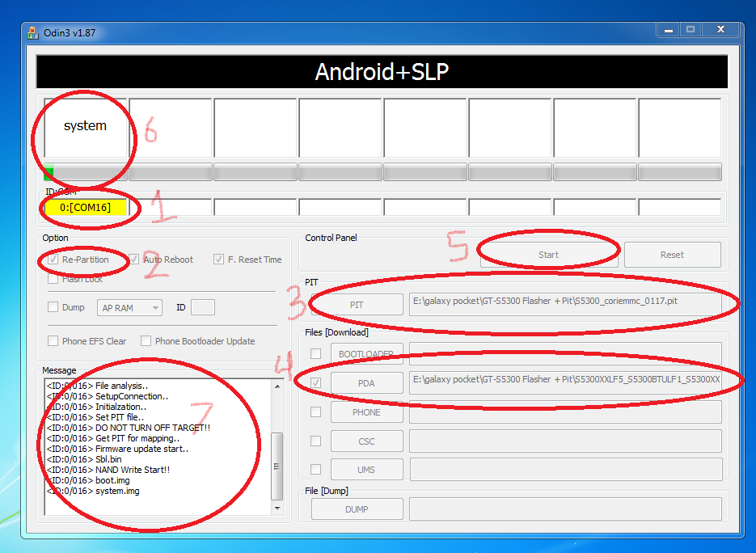Click the system status box

point(86,128)
